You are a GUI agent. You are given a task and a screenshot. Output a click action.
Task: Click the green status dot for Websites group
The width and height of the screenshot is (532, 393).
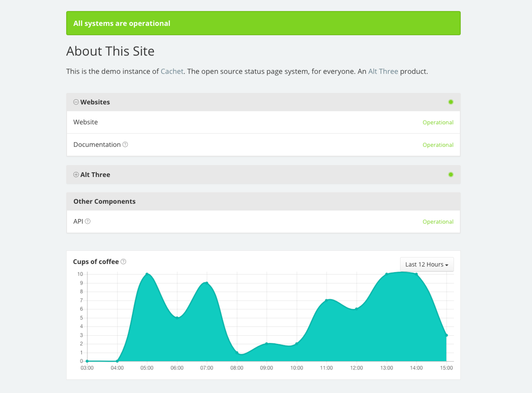coord(451,102)
